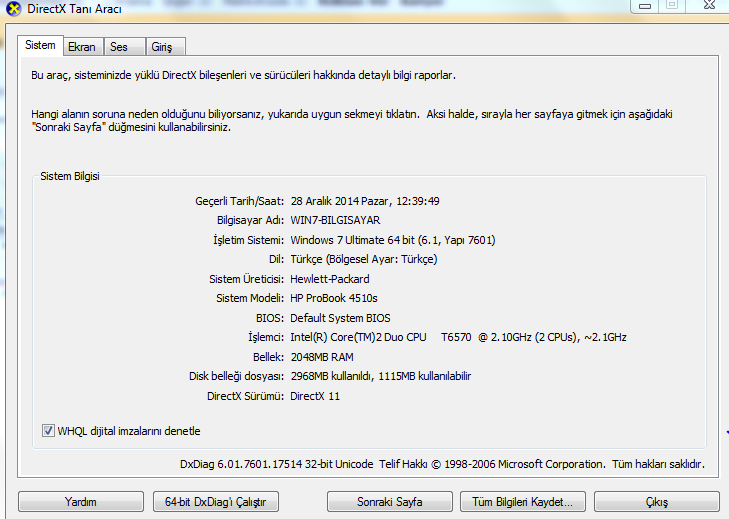The height and width of the screenshot is (519, 729).
Task: Click page file value 2968MB kullanıldı
Action: [381, 376]
